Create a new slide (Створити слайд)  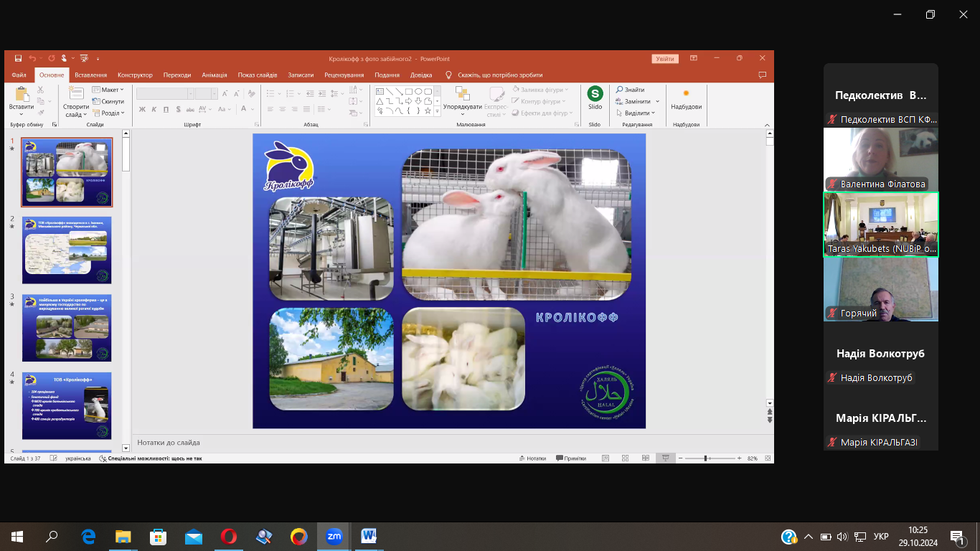pyautogui.click(x=76, y=101)
